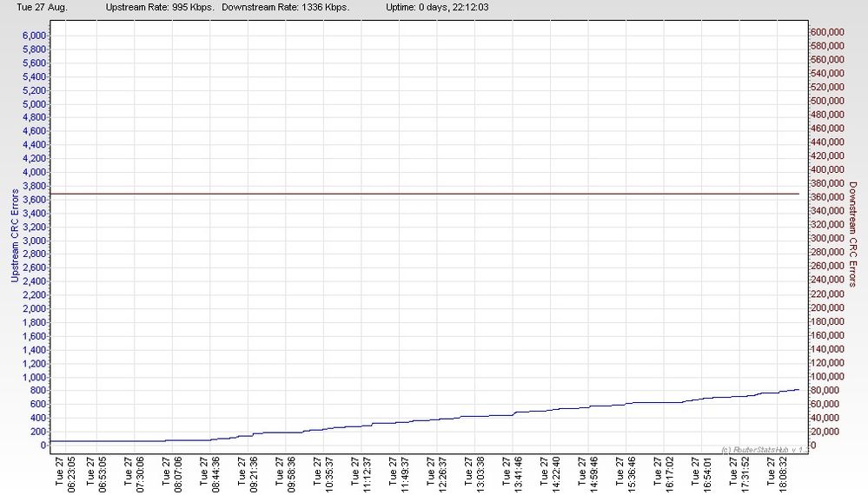
Task: Click the 3,600 upstream axis value
Action: pyautogui.click(x=35, y=200)
